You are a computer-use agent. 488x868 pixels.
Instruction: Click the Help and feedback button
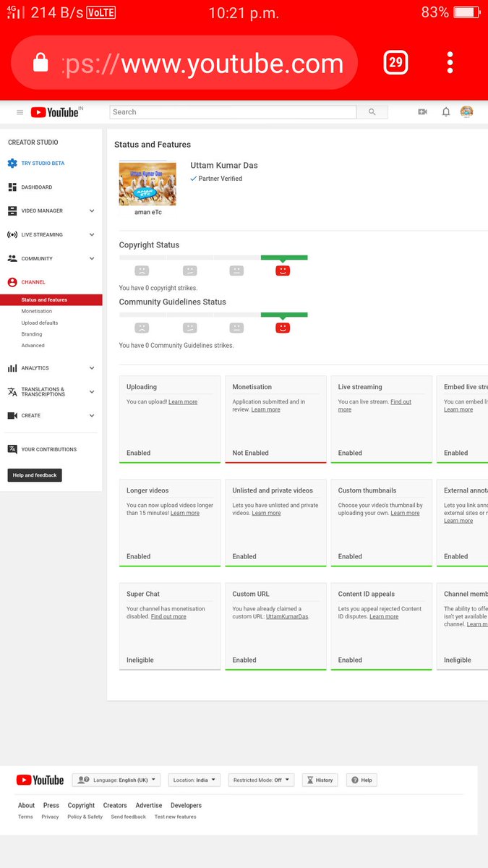pyautogui.click(x=35, y=475)
